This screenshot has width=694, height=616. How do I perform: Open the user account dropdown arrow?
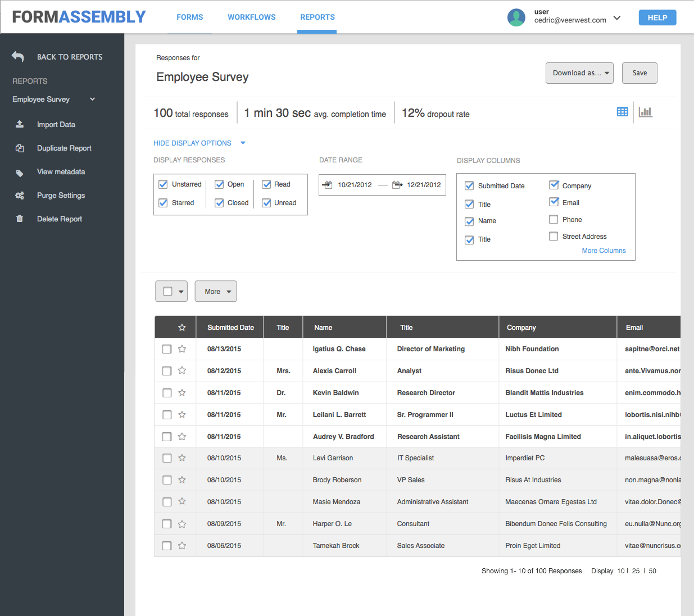tap(617, 18)
